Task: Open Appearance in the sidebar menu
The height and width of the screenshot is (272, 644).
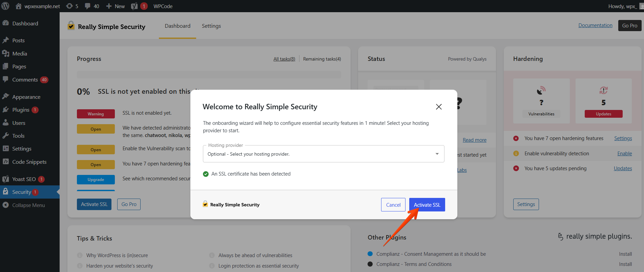Action: (x=26, y=97)
